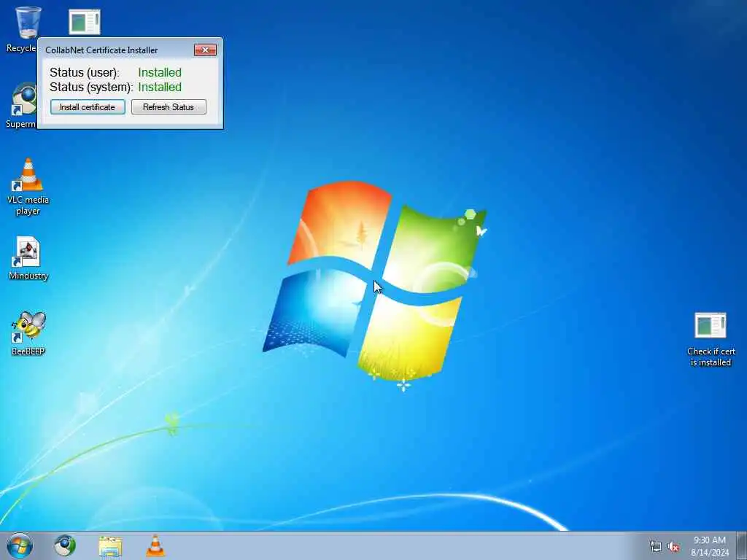Select the VLC media player desktop shortcut
This screenshot has width=747, height=560.
pyautogui.click(x=28, y=186)
